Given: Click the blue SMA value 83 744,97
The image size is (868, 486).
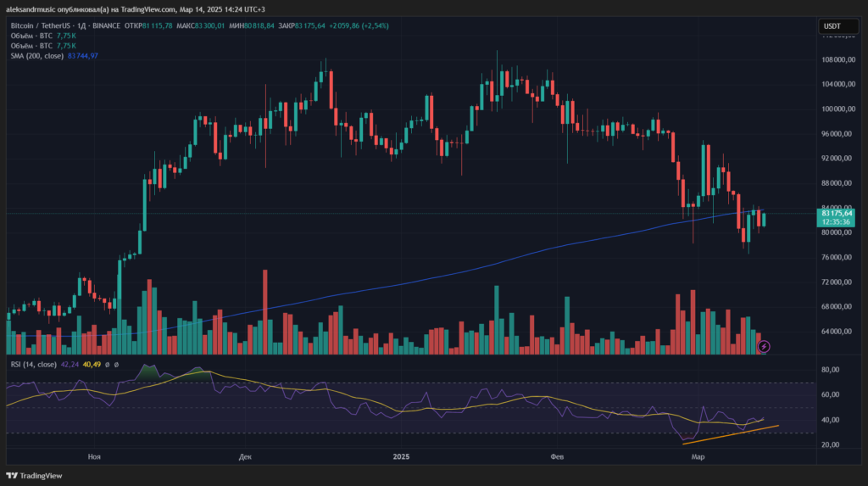Looking at the screenshot, I should pyautogui.click(x=83, y=56).
